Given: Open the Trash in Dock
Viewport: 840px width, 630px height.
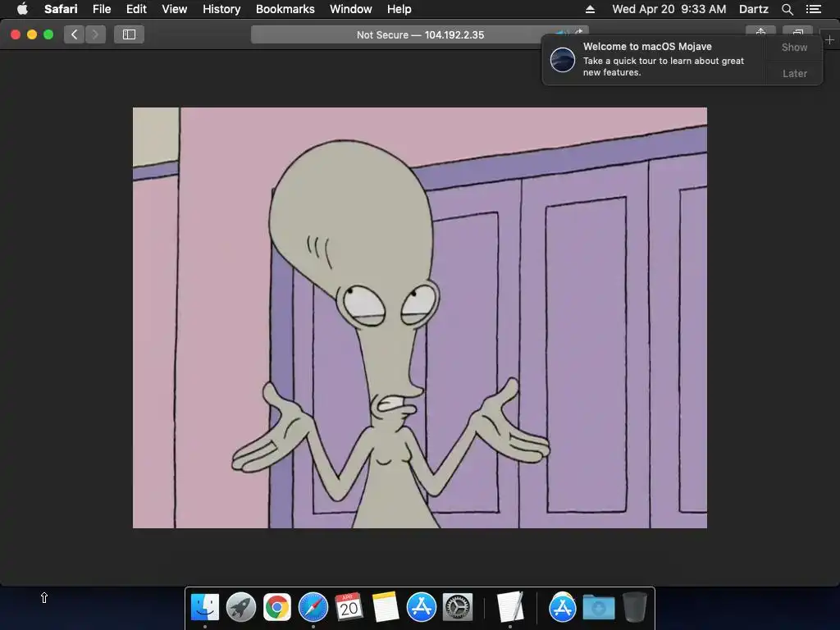Looking at the screenshot, I should point(634,608).
